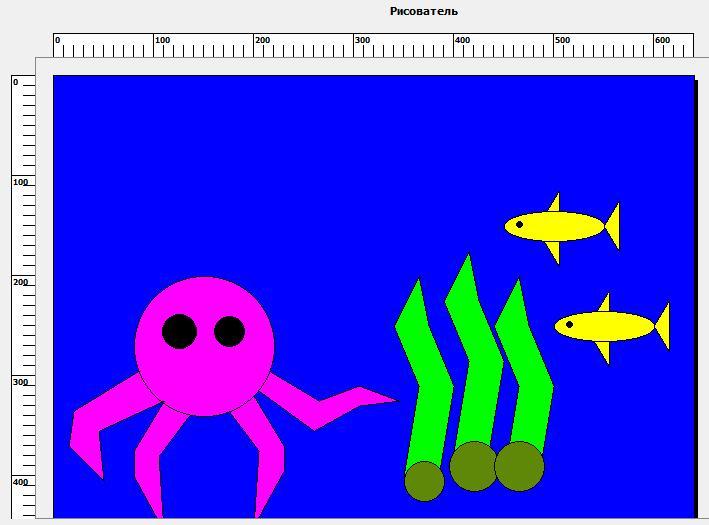Click the "400" label on the horizontal ruler

tap(462, 40)
